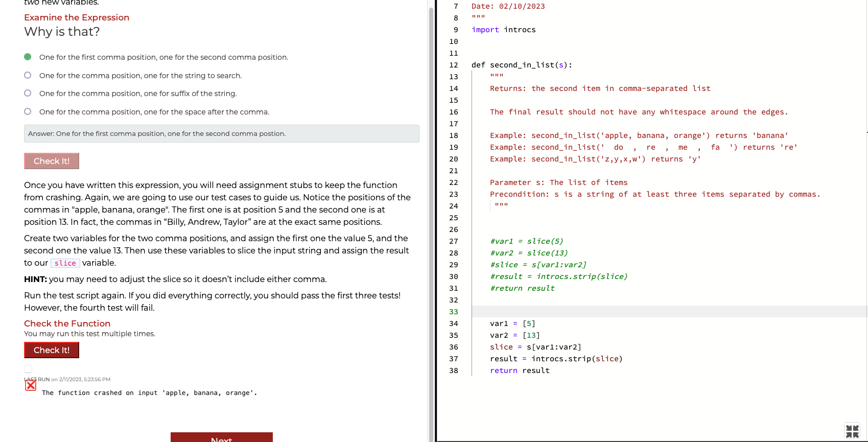Screen dimensions: 868x442
Task: Click the Precondition docstring line
Action: tap(655, 194)
